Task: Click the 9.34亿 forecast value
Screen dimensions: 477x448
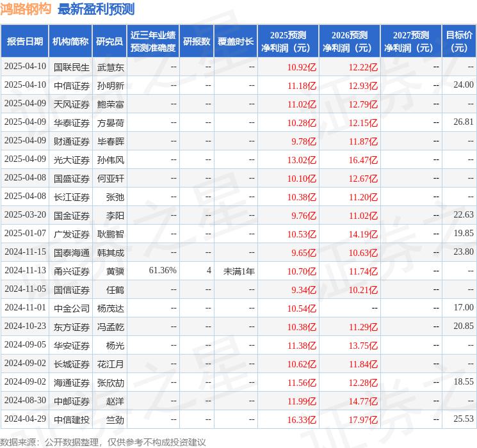Action: coord(304,290)
